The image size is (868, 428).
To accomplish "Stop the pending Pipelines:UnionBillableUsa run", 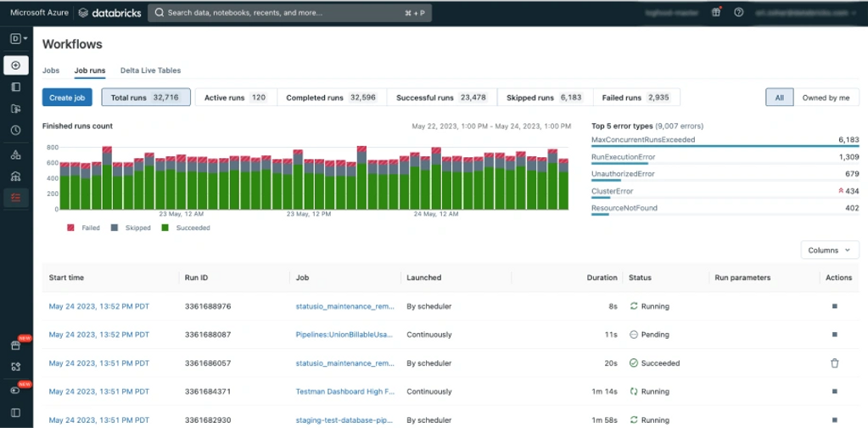I will click(x=834, y=335).
